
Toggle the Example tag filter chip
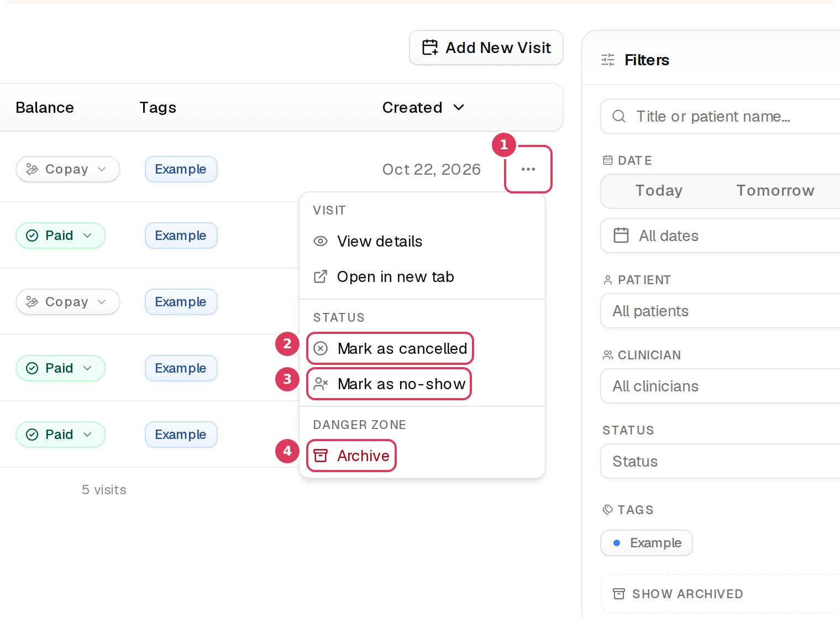[x=647, y=543]
